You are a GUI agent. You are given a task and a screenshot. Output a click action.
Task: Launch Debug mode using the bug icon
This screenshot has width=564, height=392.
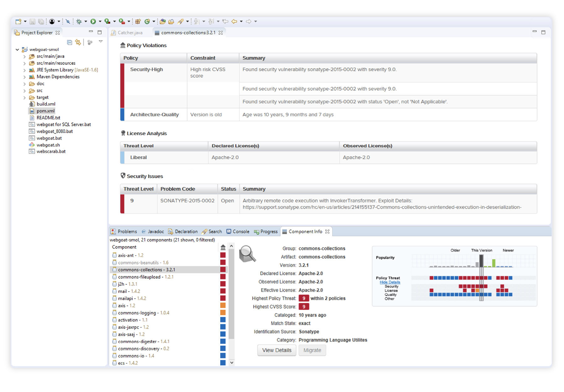point(78,21)
